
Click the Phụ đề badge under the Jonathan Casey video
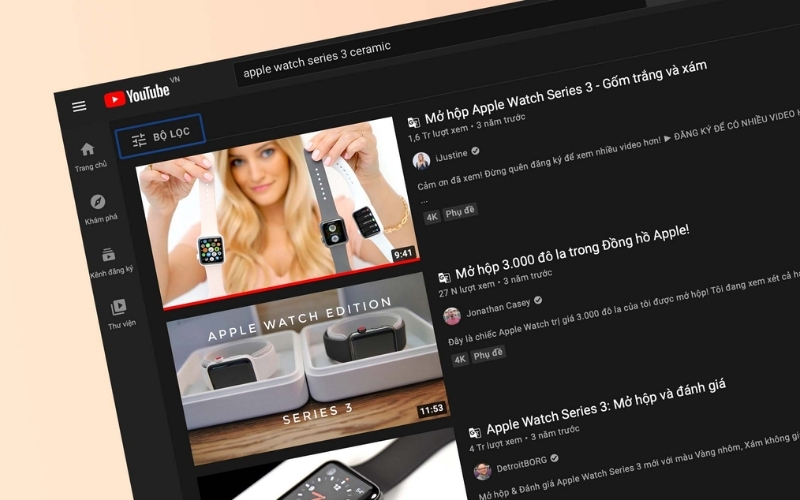click(488, 355)
